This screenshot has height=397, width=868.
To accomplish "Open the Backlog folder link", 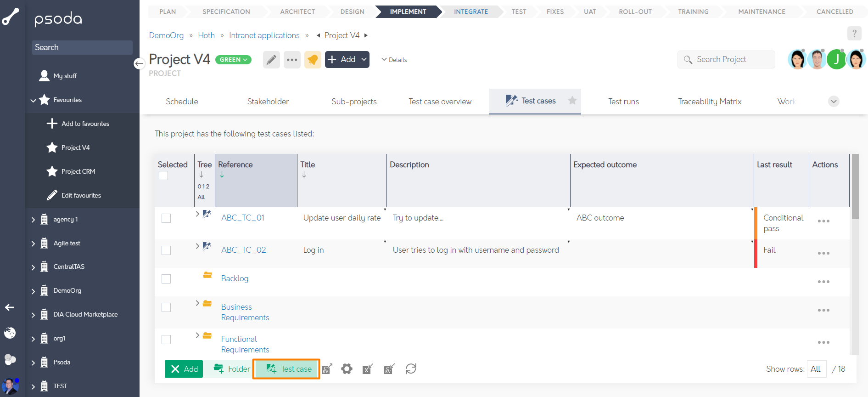I will coord(235,278).
